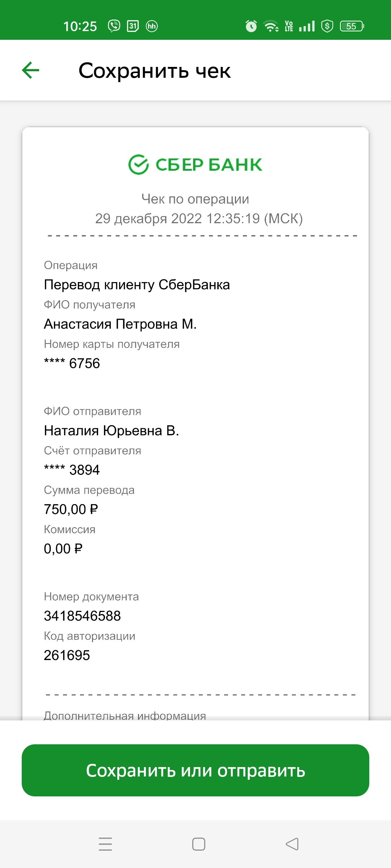This screenshot has width=391, height=868.
Task: Select the document number 3418546588
Action: 82,616
